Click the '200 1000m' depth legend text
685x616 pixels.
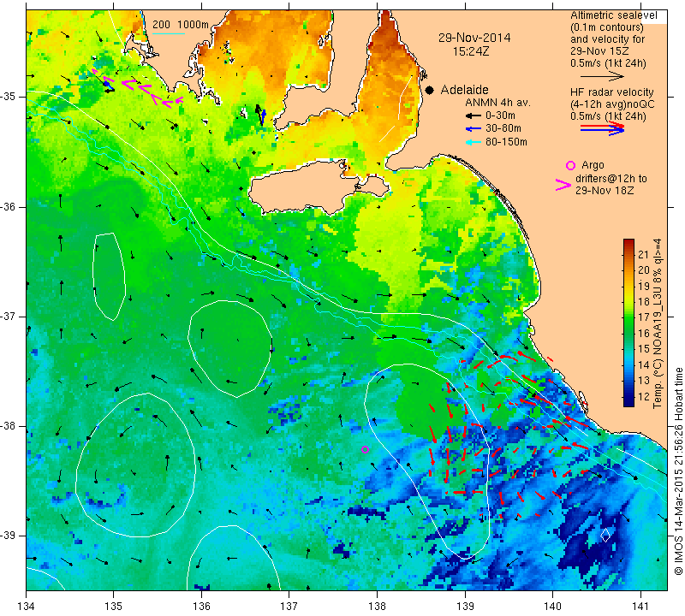[181, 25]
